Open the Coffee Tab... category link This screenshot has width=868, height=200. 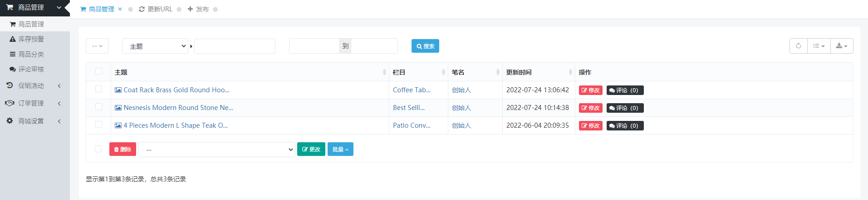[412, 90]
